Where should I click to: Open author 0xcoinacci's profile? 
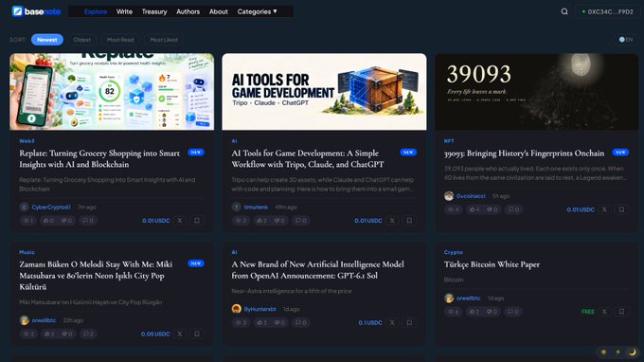471,196
